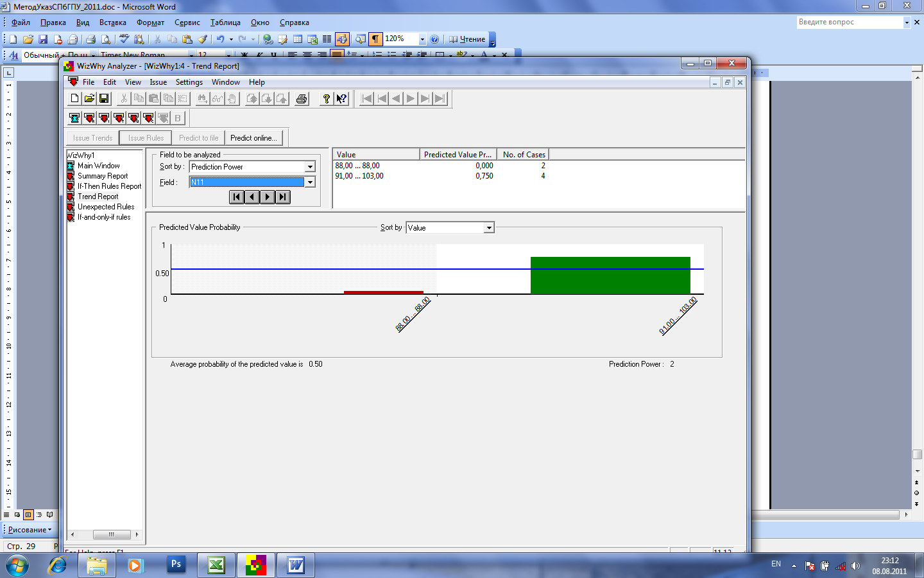
Task: Click the yellow question mark Help icon in WizWhy
Action: (x=327, y=98)
